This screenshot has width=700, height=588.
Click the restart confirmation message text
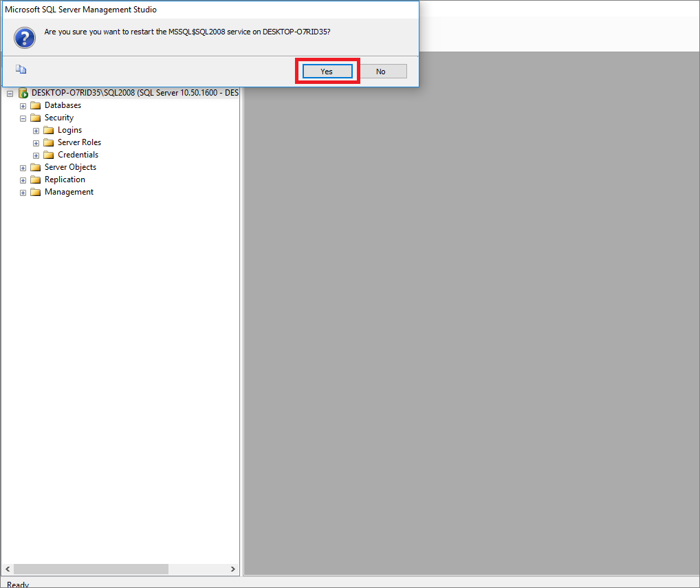[x=187, y=32]
